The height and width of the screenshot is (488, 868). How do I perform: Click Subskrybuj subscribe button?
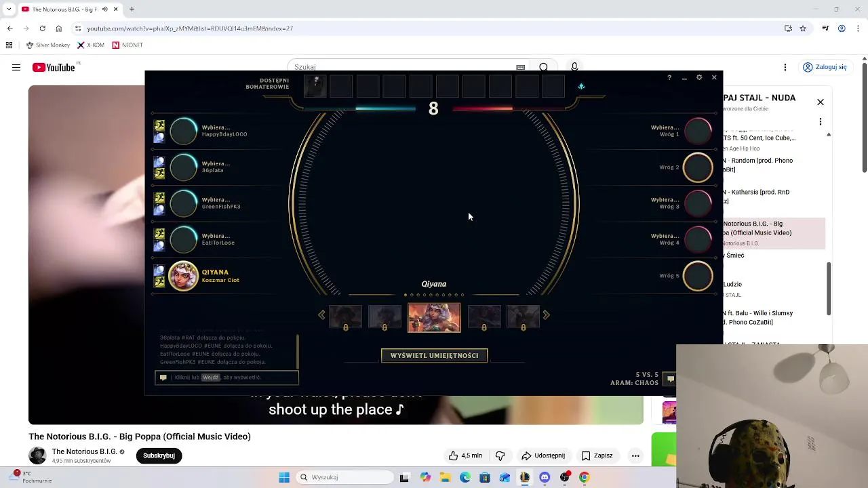point(159,455)
